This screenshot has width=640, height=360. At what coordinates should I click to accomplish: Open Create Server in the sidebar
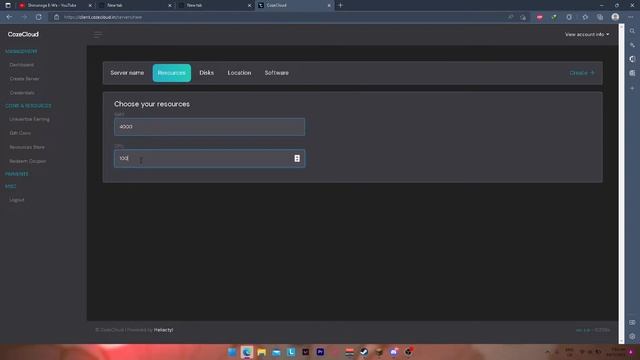click(x=24, y=79)
